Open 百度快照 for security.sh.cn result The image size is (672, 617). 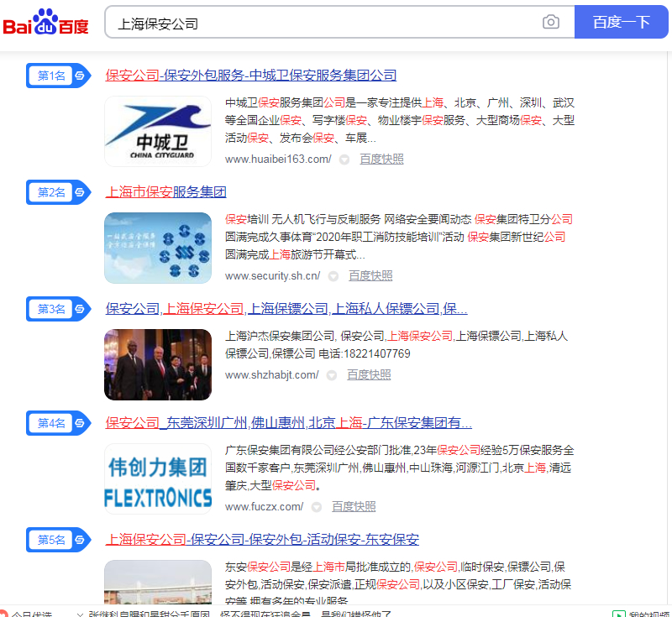click(x=370, y=275)
